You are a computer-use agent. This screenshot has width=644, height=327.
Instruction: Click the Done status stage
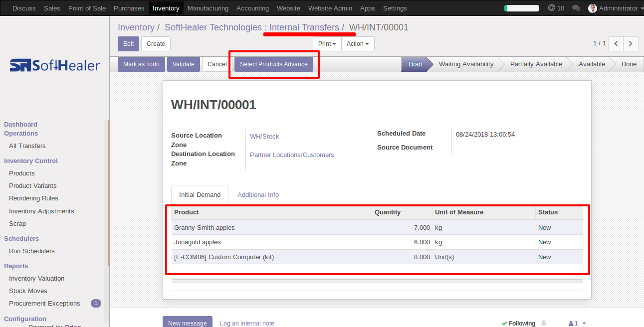click(629, 64)
